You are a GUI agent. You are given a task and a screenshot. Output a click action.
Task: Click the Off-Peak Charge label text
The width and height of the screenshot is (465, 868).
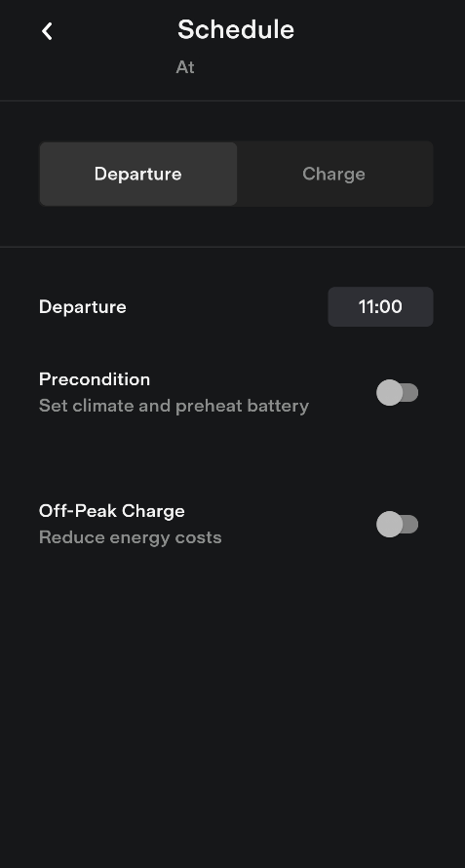click(112, 511)
